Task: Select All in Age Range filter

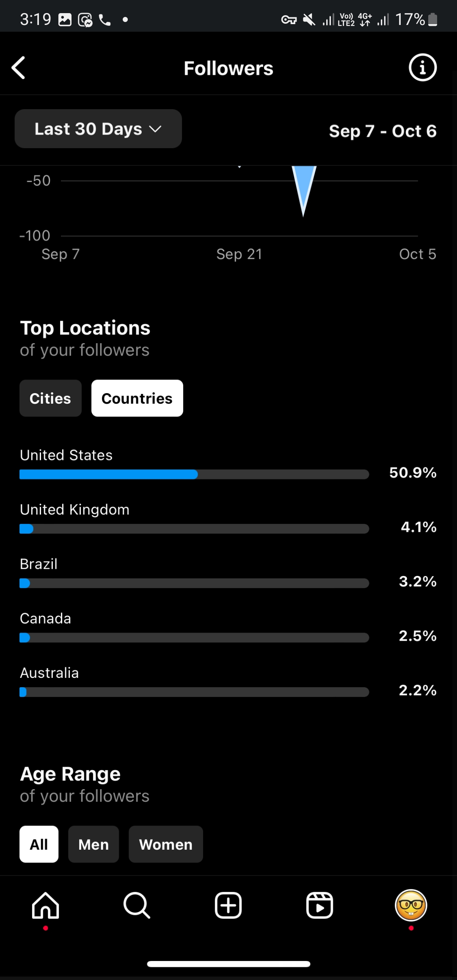Action: [39, 844]
